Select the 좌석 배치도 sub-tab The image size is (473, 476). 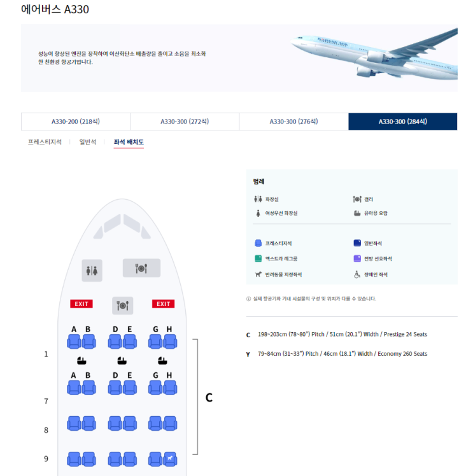[129, 142]
